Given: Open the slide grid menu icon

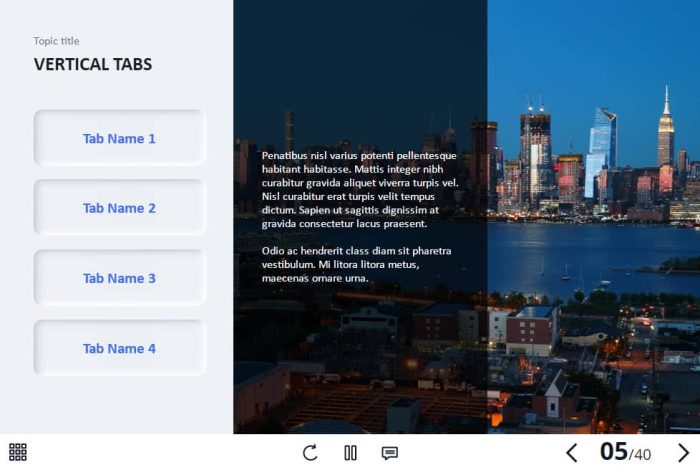Looking at the screenshot, I should 18,452.
